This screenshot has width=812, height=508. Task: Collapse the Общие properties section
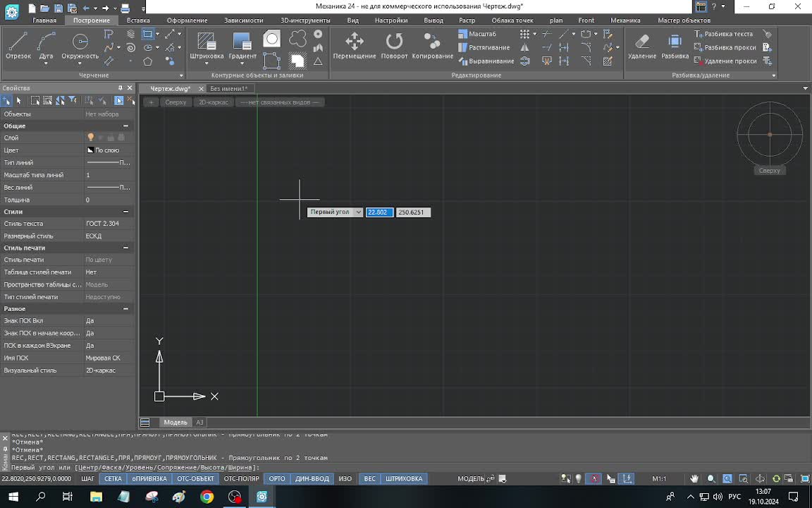coord(125,126)
